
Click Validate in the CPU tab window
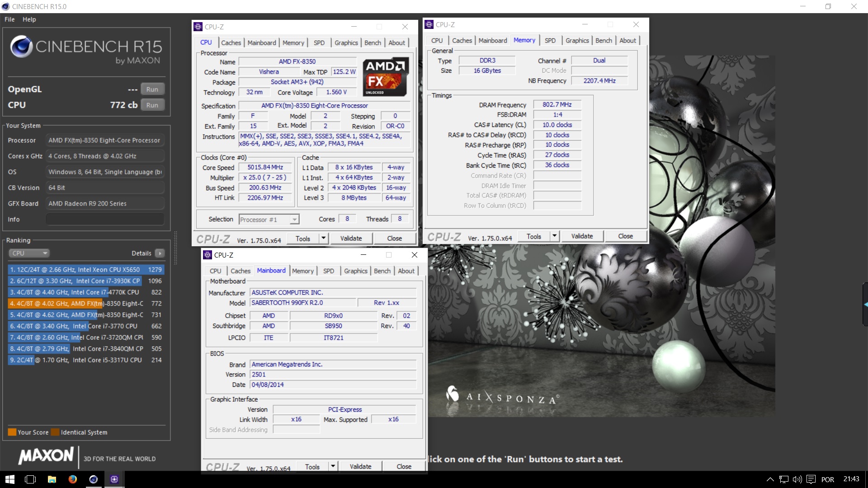pyautogui.click(x=351, y=238)
